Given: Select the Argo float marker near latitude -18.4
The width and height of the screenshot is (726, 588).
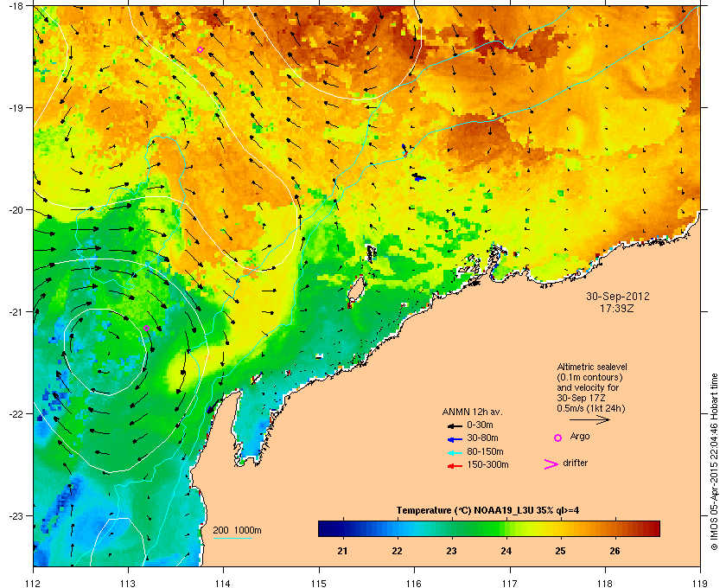Looking at the screenshot, I should [200, 49].
